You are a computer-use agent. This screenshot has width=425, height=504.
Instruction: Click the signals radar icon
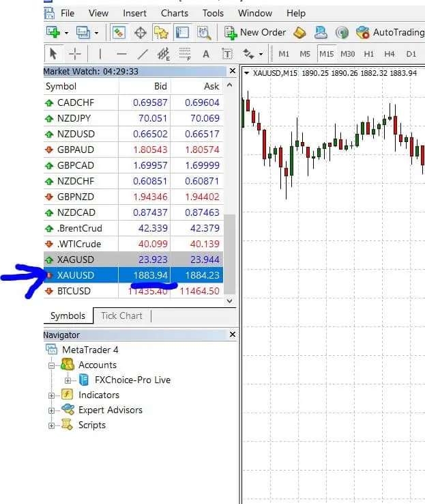point(342,33)
